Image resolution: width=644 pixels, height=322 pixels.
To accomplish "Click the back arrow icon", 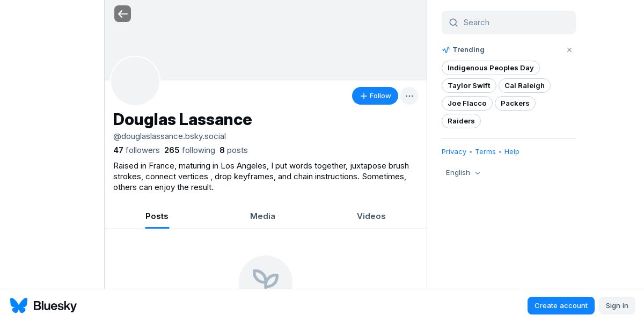I will coord(122,14).
